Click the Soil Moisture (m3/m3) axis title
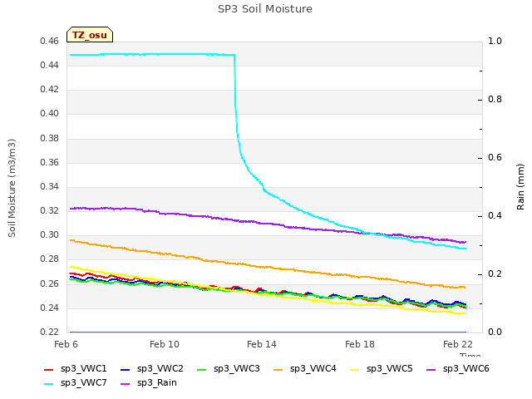 coord(12,188)
